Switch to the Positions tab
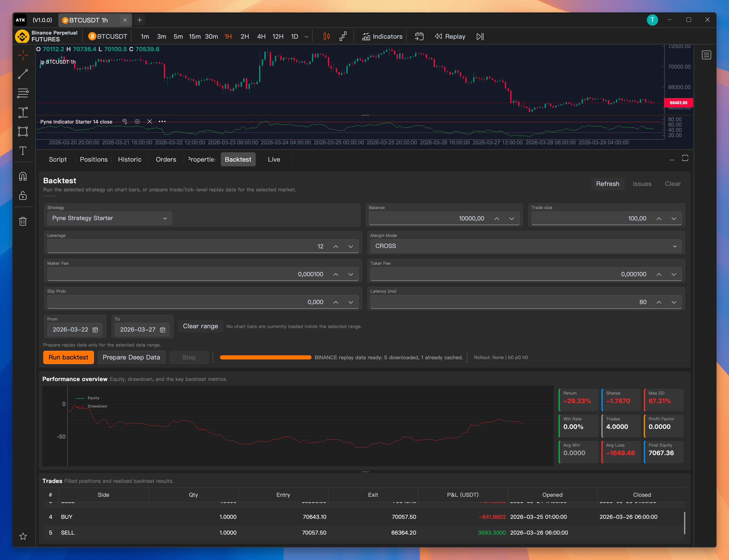The height and width of the screenshot is (560, 729). pos(94,160)
